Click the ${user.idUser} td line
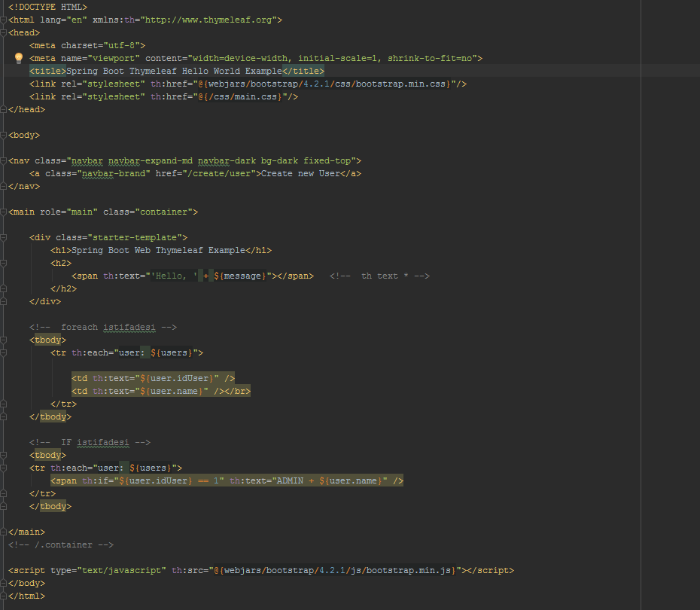The width and height of the screenshot is (700, 610). pyautogui.click(x=153, y=379)
